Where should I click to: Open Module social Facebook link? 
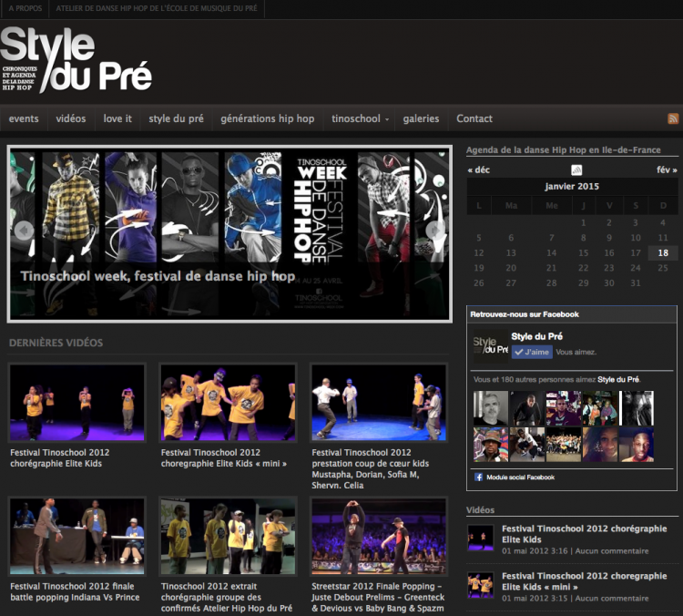pyautogui.click(x=520, y=477)
